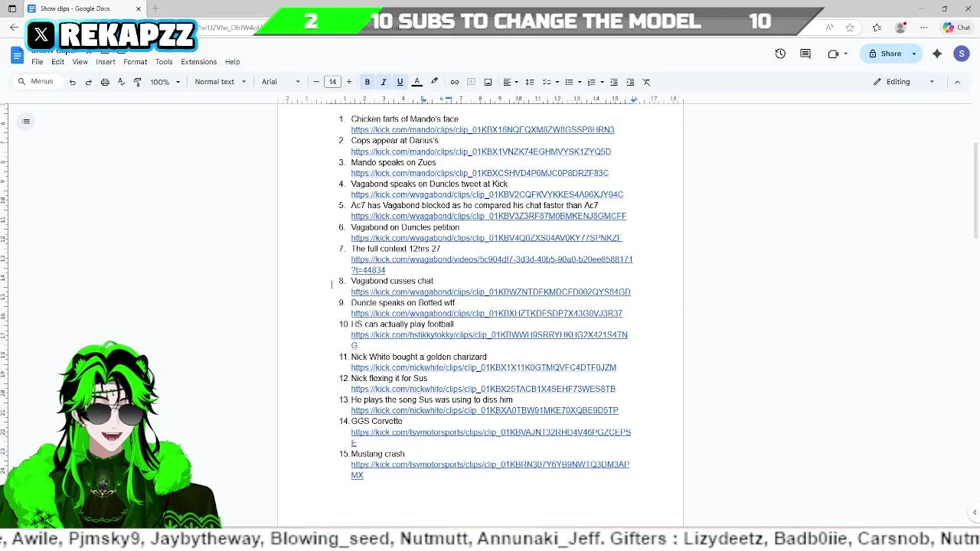Edit the font size field showing 14
980x551 pixels.
332,82
